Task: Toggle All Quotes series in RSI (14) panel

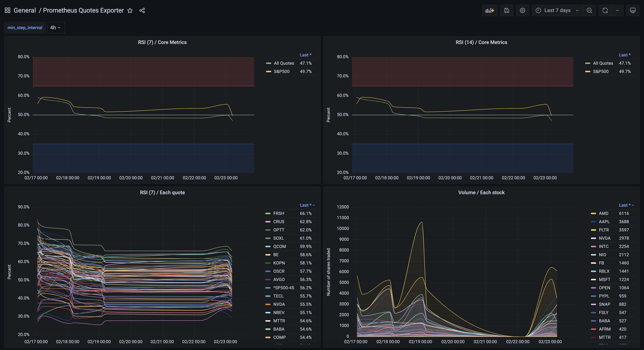Action: tap(603, 63)
